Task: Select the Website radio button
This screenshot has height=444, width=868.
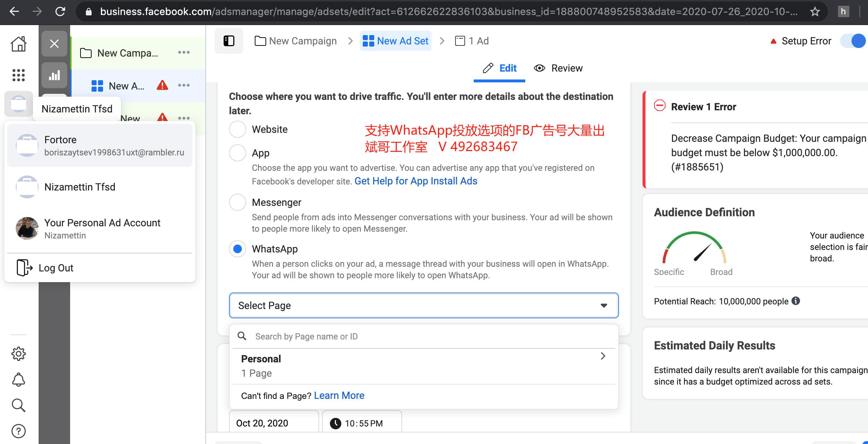Action: 238,129
